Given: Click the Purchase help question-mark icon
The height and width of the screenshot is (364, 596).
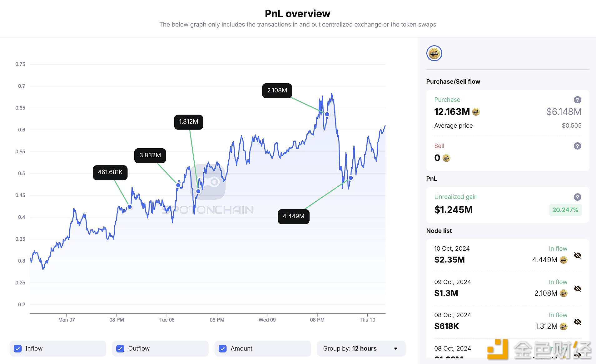Looking at the screenshot, I should click(577, 100).
